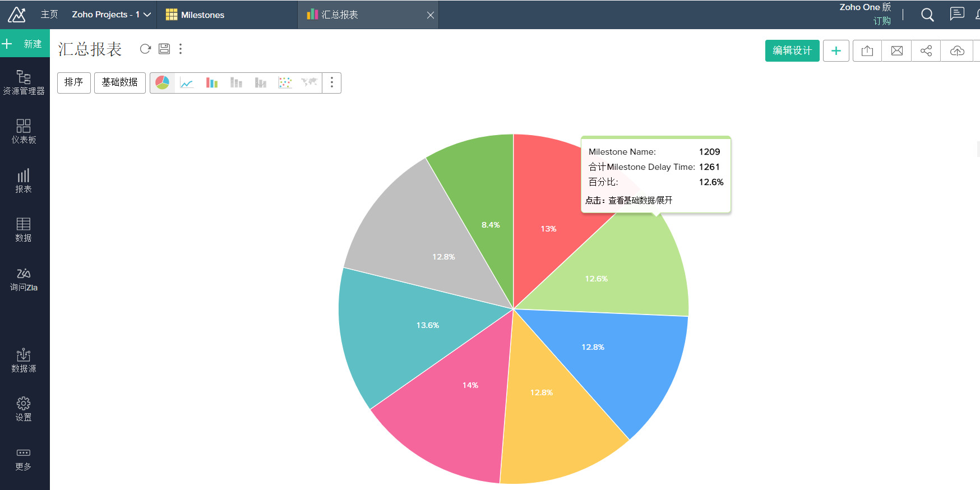
Task: Switch to the map chart type
Action: pos(309,83)
